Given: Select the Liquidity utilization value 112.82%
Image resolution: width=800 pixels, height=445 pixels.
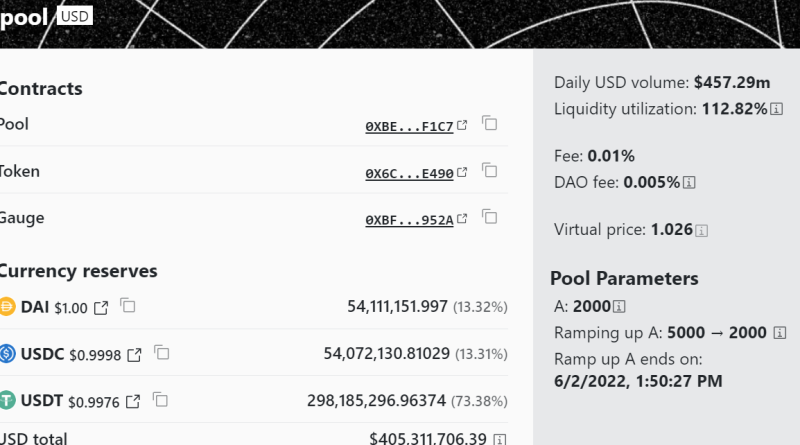Looking at the screenshot, I should (735, 109).
